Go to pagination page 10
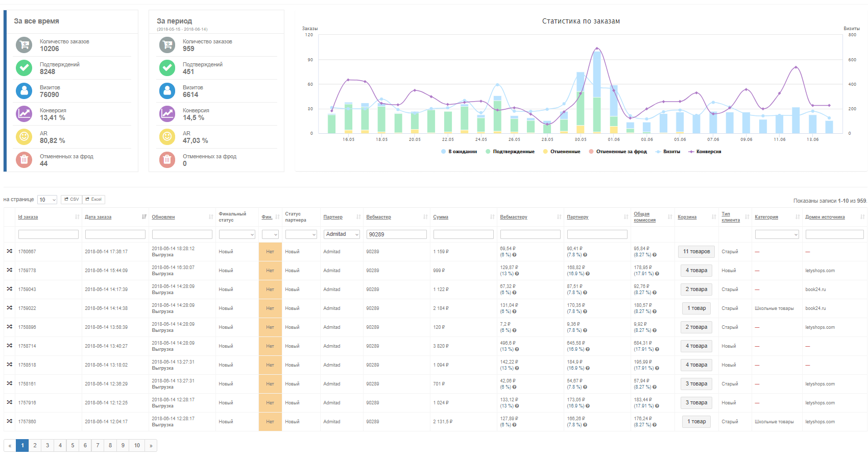Screen dimensions: 868x458 (x=137, y=445)
